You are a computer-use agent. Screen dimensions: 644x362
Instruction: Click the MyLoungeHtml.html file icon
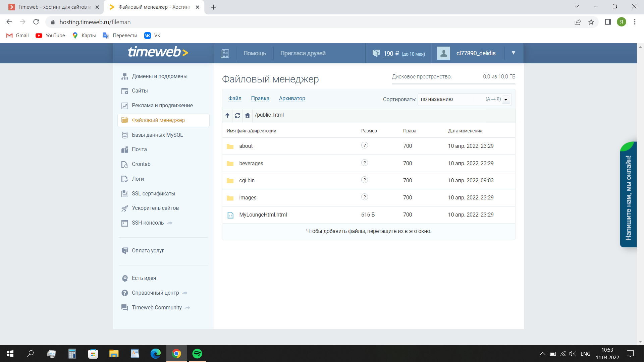[230, 215]
